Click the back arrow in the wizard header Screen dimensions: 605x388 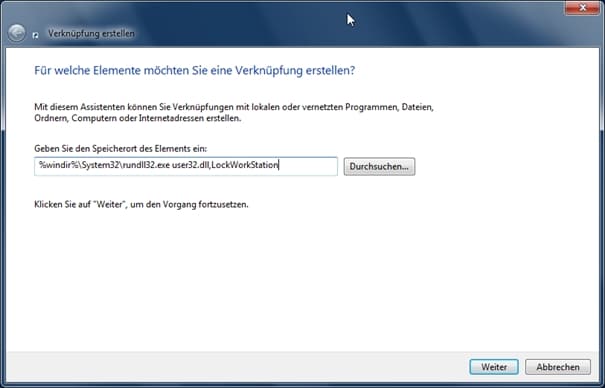(x=17, y=34)
